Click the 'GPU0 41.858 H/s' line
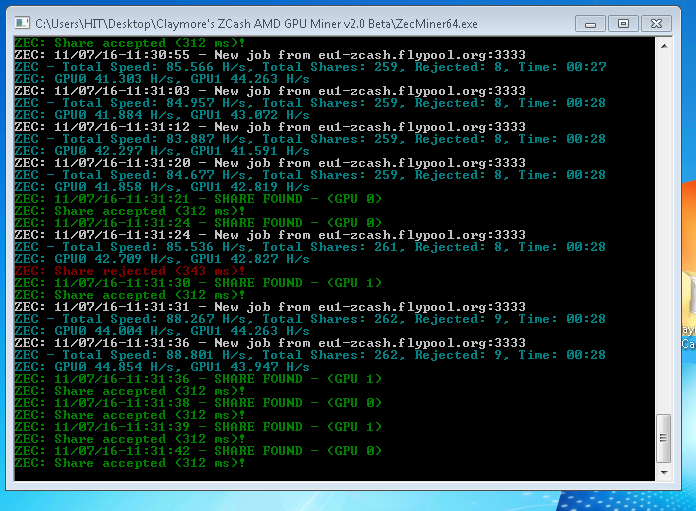This screenshot has width=696, height=511. (162, 187)
